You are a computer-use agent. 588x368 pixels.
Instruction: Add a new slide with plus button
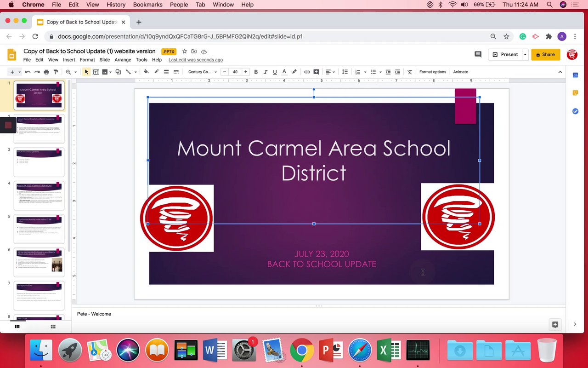coord(12,72)
